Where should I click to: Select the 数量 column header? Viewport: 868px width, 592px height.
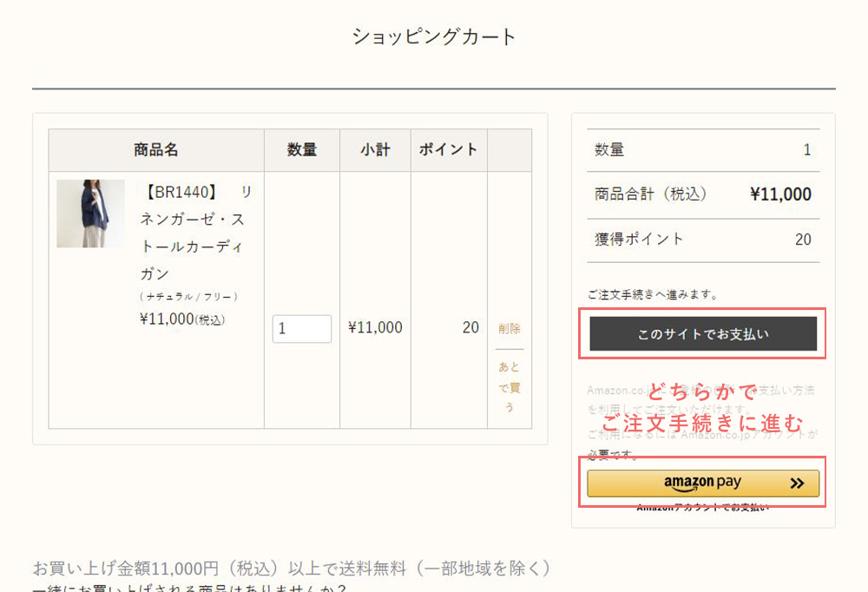pyautogui.click(x=301, y=149)
